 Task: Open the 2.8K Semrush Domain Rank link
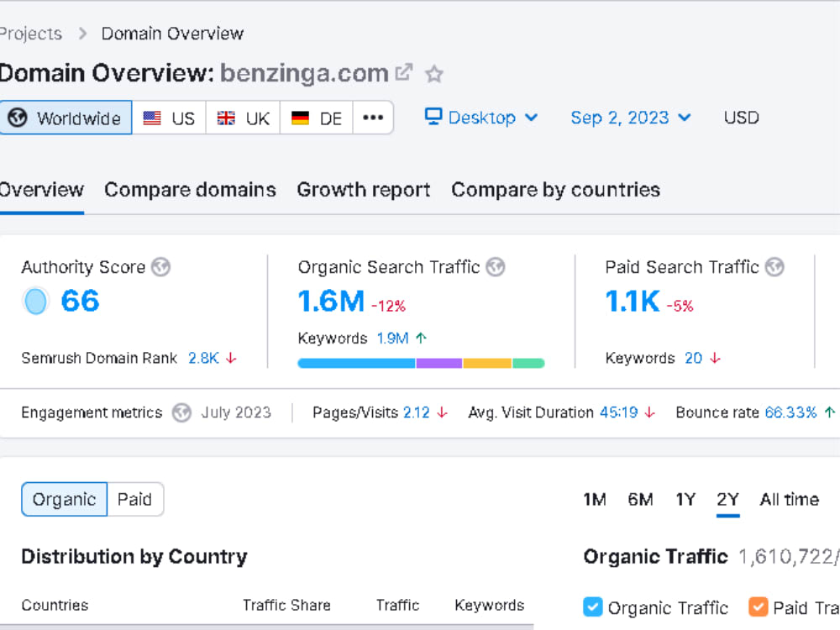pyautogui.click(x=203, y=358)
